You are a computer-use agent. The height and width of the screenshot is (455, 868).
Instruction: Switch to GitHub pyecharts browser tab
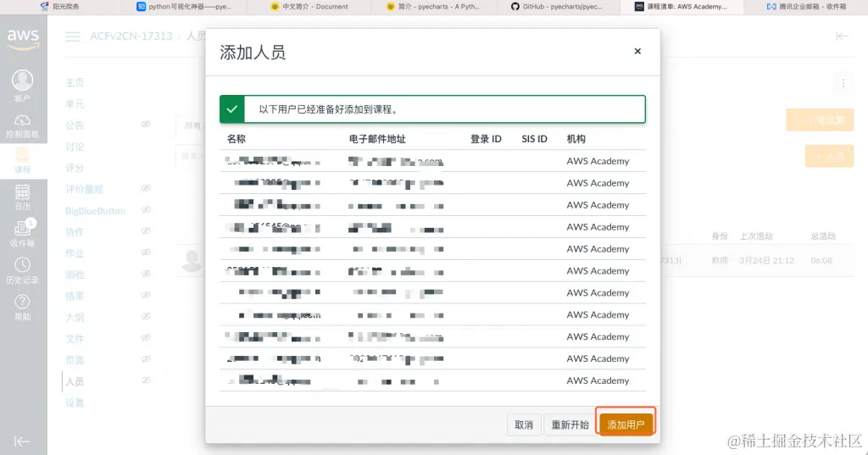pyautogui.click(x=557, y=7)
